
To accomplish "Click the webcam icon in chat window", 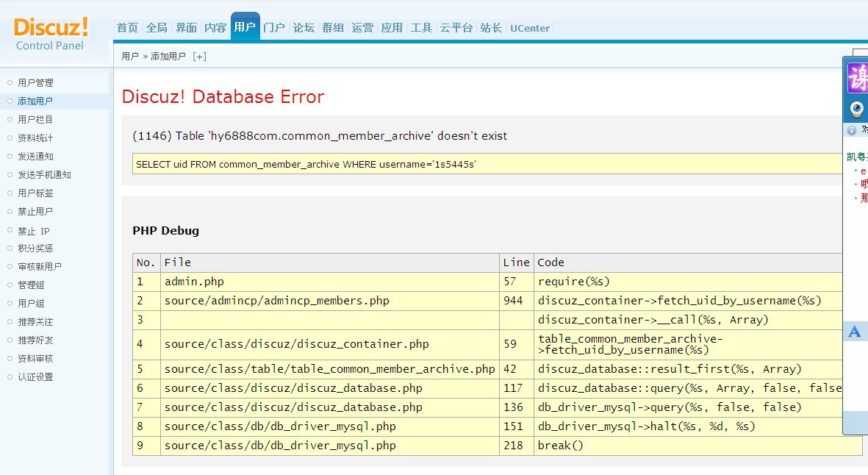I will point(857,110).
